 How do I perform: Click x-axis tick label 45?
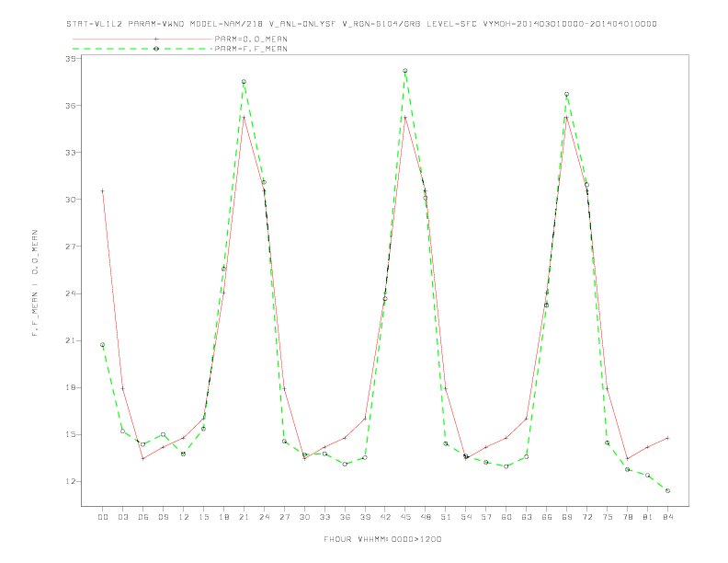(x=405, y=517)
